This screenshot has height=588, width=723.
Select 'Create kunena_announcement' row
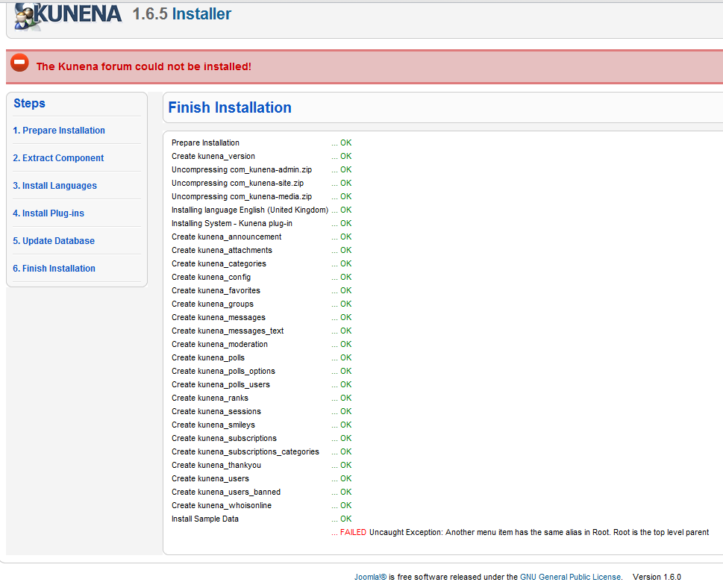tap(261, 237)
